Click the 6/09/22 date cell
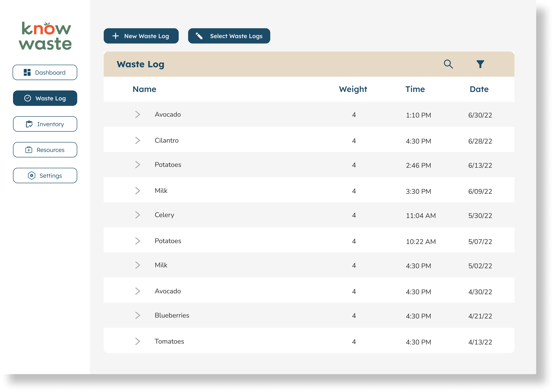Viewport: 554px width, 392px height. click(x=480, y=192)
